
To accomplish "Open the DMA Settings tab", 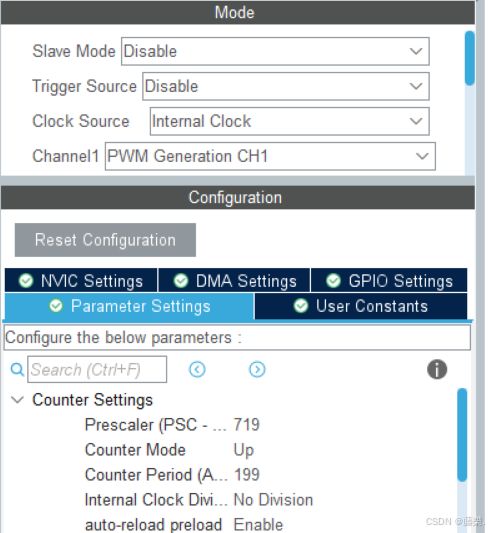I will pos(234,280).
